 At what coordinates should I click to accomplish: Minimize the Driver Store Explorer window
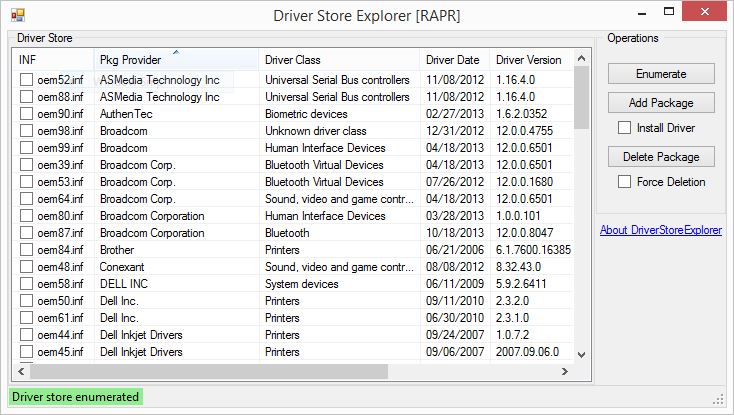(x=642, y=13)
